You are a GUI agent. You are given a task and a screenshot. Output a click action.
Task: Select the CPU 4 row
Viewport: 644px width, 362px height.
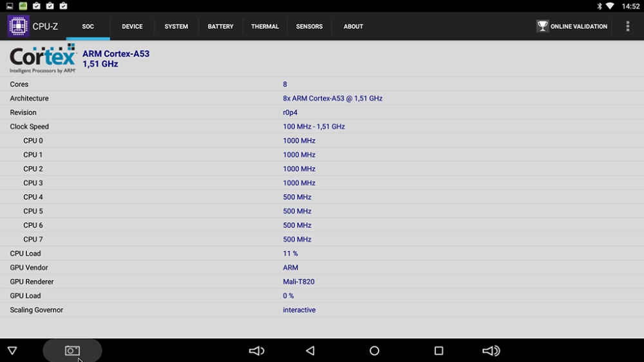(322, 197)
